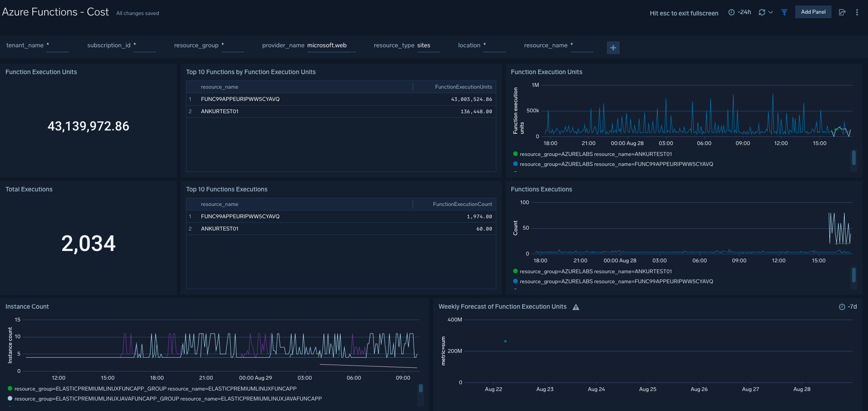Click the warning triangle on Weekly Forecast panel

[576, 307]
